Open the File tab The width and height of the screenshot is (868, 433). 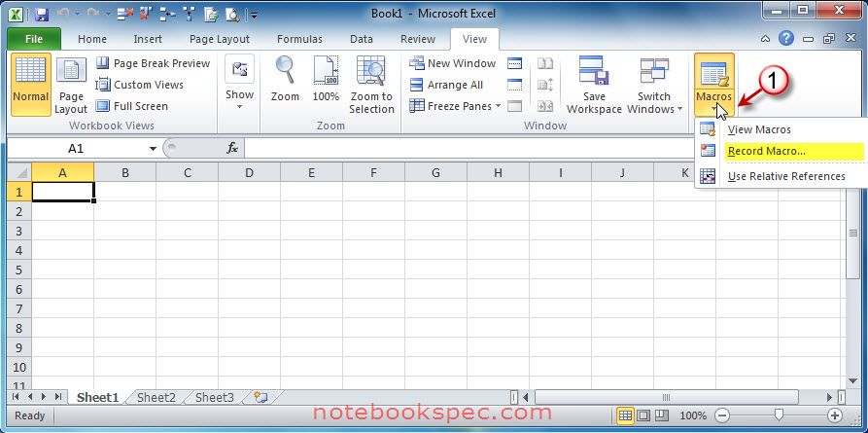pyautogui.click(x=34, y=39)
